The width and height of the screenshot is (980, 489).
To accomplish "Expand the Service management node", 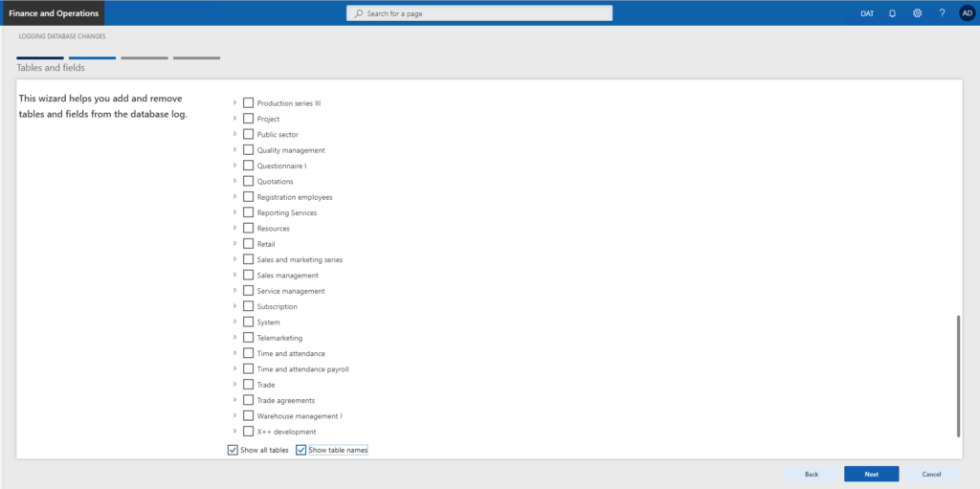I will (235, 290).
